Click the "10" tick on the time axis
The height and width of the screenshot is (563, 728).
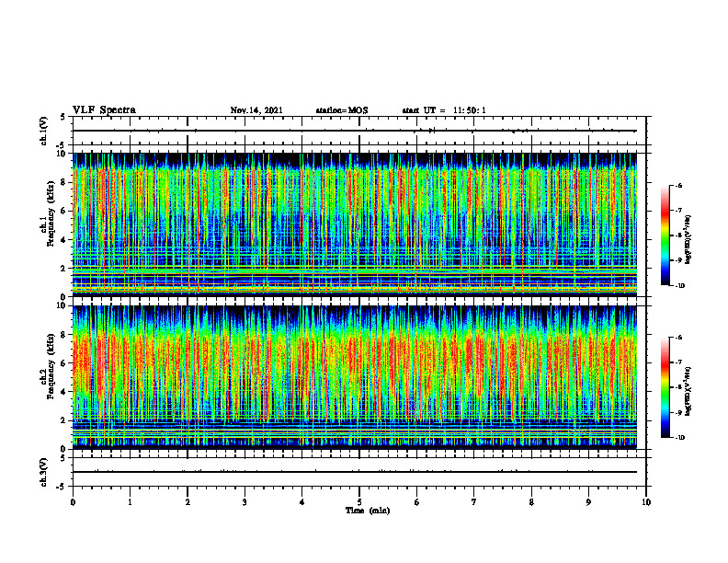pos(646,502)
